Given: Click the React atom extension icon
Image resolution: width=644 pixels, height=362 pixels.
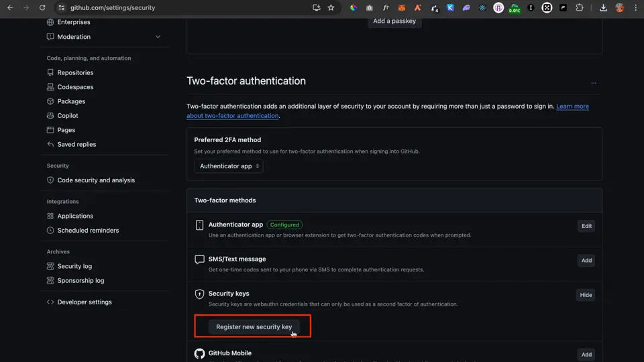Looking at the screenshot, I should [x=482, y=7].
